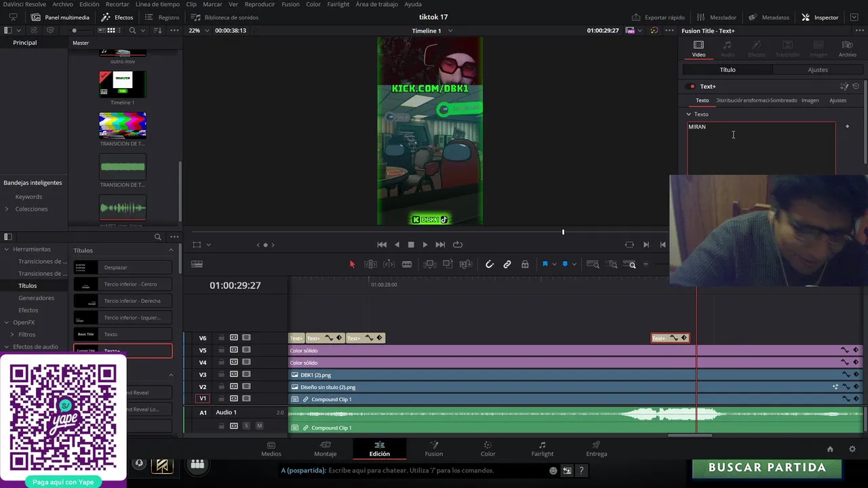The image size is (868, 488).
Task: Toggle Text+ enable red dot
Action: [x=692, y=87]
